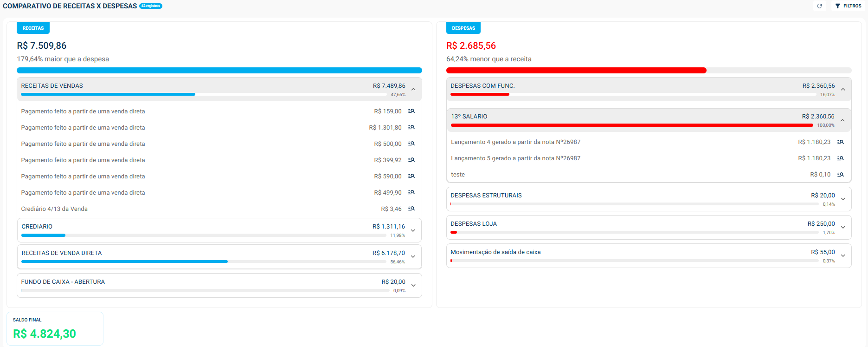Expand the Despesas Estruturais category
Screen dimensions: 868x347
[x=842, y=199]
